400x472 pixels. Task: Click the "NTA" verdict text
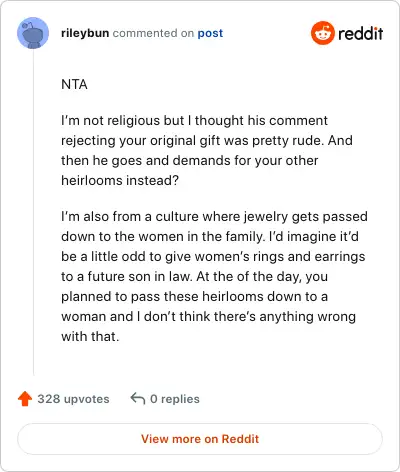(74, 84)
